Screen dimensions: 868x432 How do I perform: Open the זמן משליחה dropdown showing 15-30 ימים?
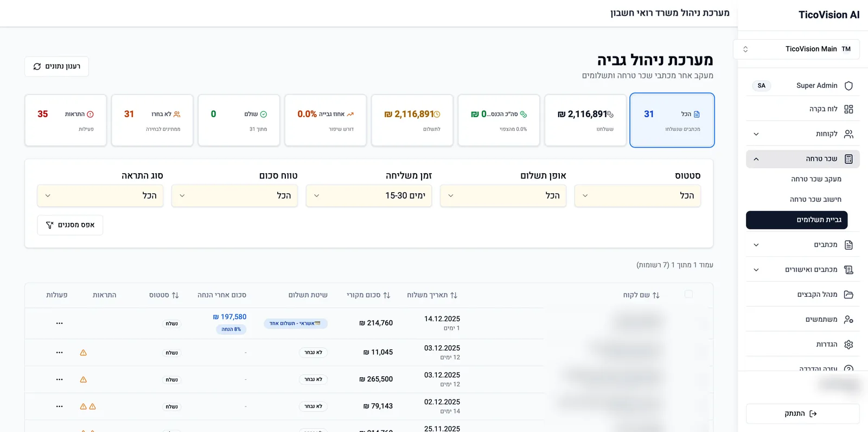369,196
